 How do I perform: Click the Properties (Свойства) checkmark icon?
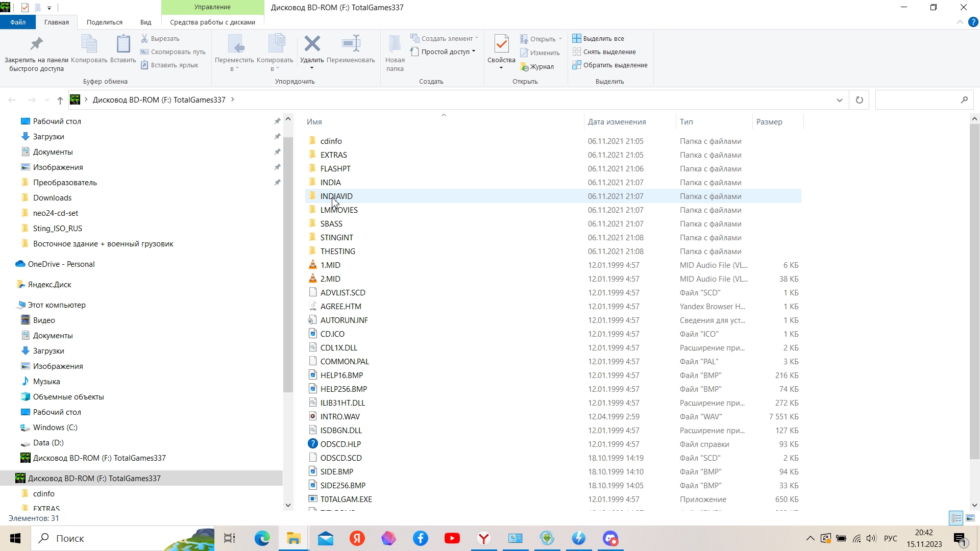[501, 44]
